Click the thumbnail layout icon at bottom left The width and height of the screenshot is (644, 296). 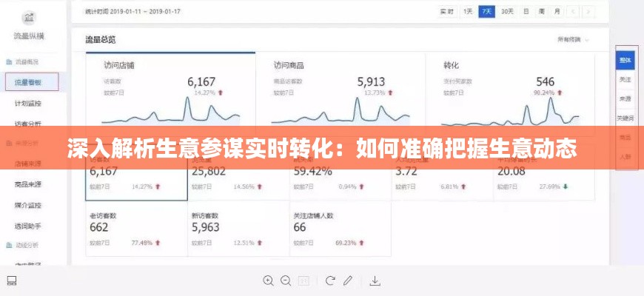[12, 280]
